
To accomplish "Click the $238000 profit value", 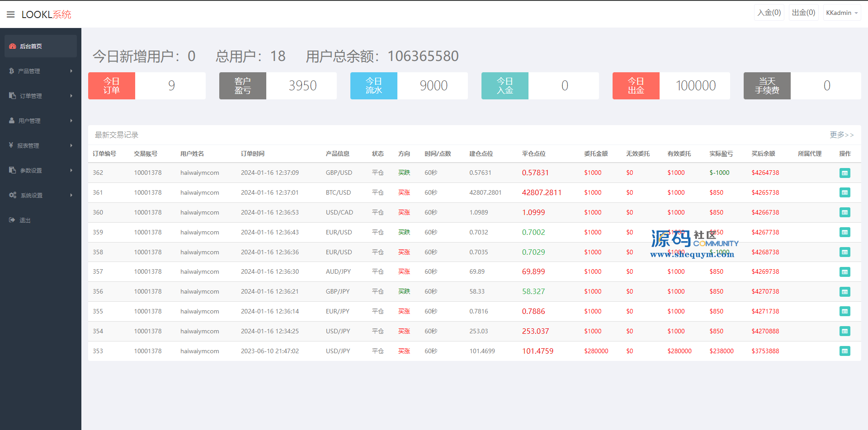I will (722, 351).
